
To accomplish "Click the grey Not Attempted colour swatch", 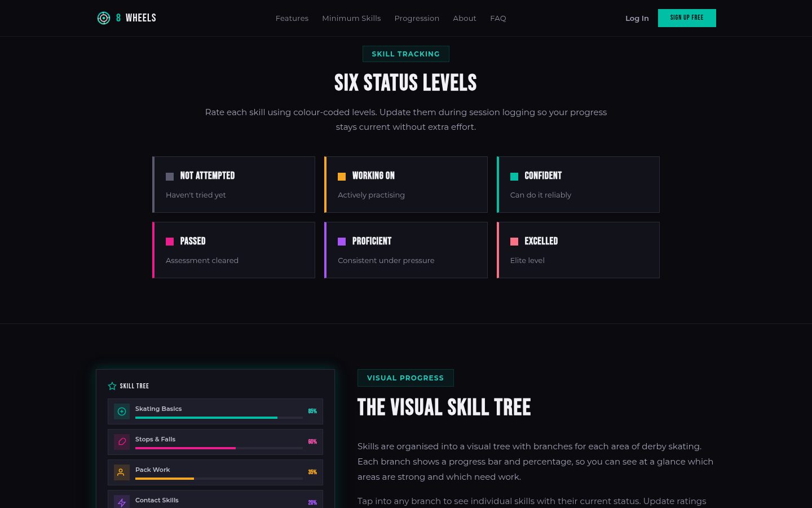I will pos(170,177).
